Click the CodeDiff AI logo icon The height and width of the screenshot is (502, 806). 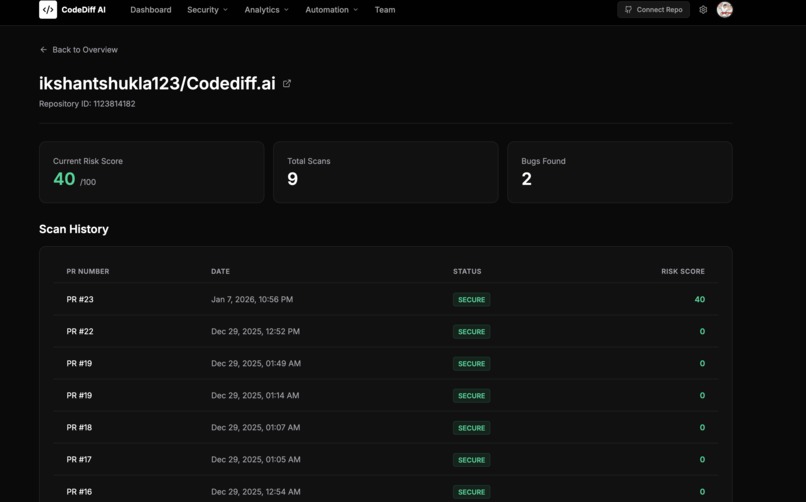click(x=48, y=9)
